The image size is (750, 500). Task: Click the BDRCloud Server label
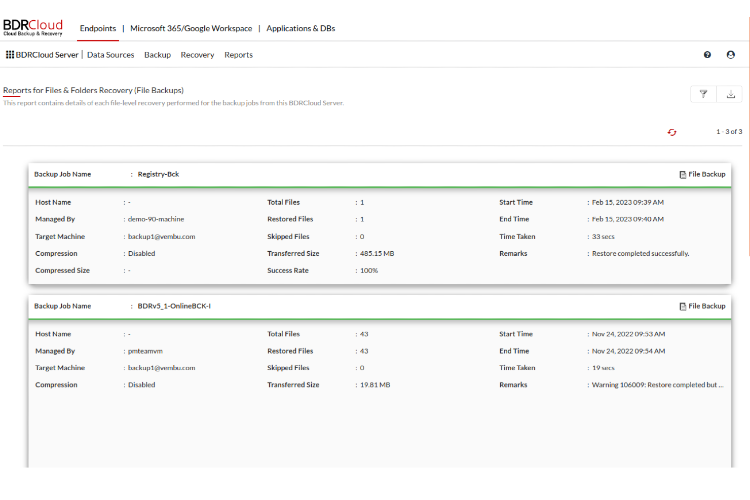click(x=47, y=55)
